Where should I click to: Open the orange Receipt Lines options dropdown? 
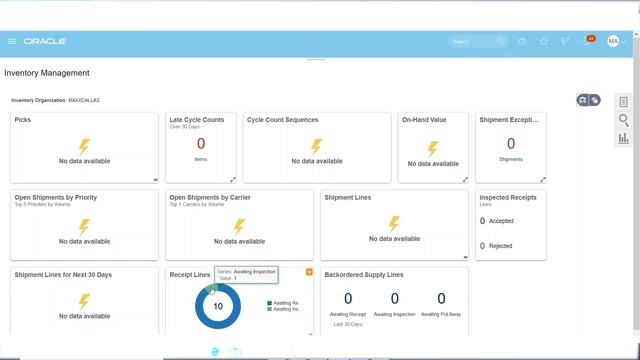(309, 272)
